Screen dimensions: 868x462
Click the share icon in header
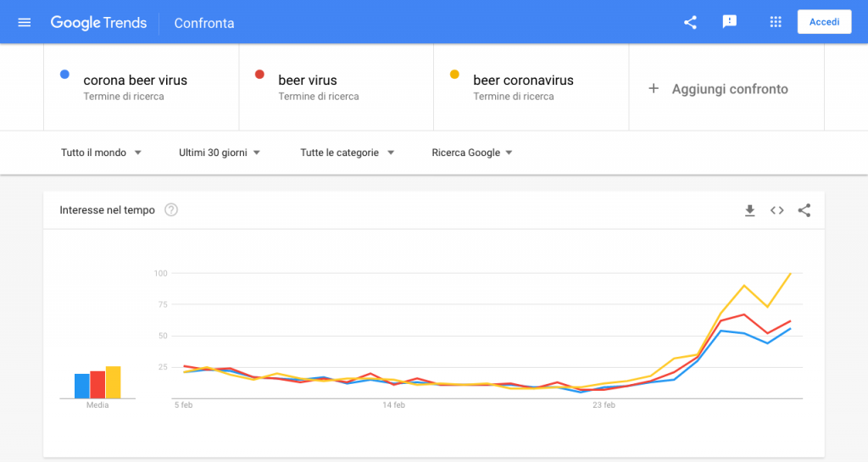coord(690,23)
